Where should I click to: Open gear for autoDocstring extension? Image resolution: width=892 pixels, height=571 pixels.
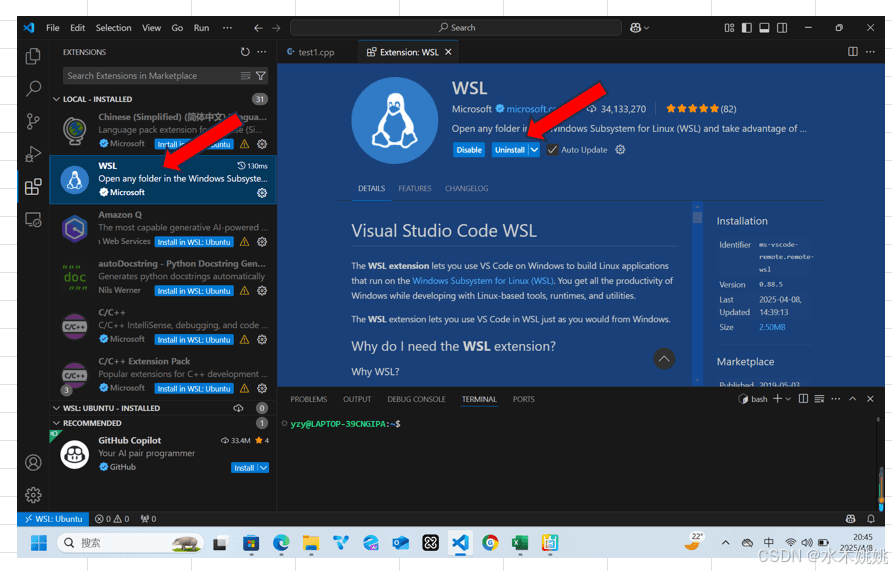coord(262,291)
